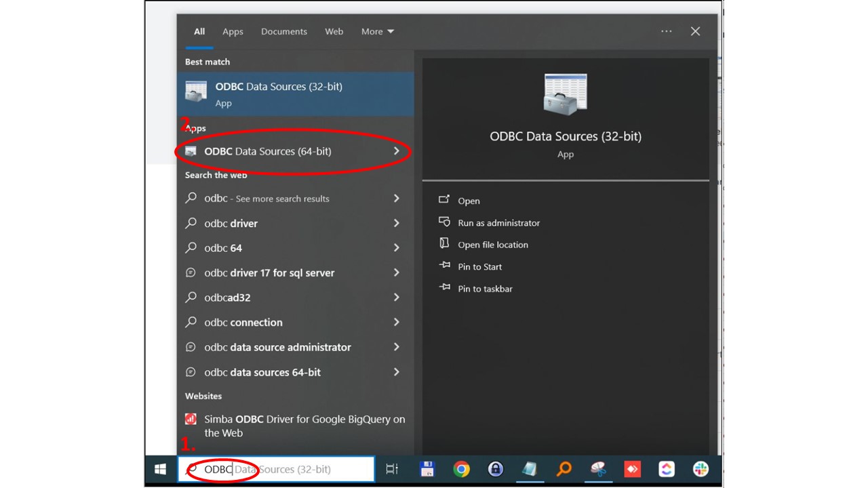Open Task View from the taskbar
The image size is (868, 488).
(x=391, y=469)
